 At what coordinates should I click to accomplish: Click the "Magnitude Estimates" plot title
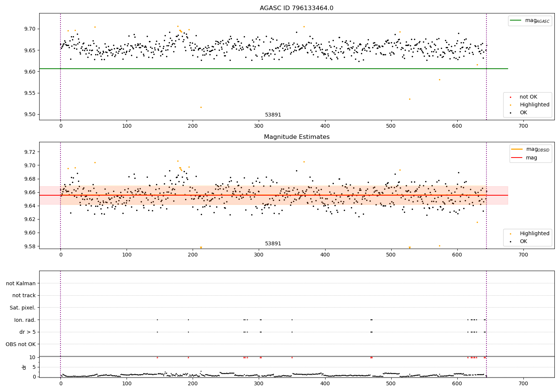click(296, 137)
